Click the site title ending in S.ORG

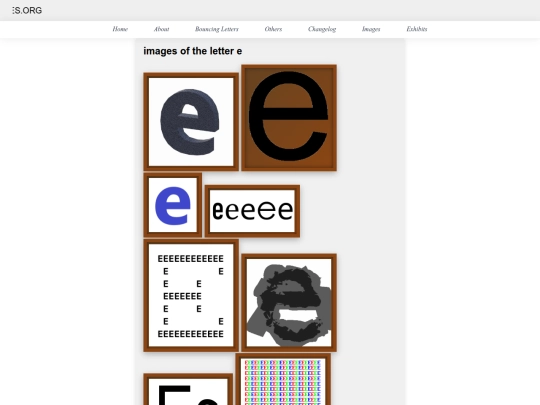click(x=27, y=10)
